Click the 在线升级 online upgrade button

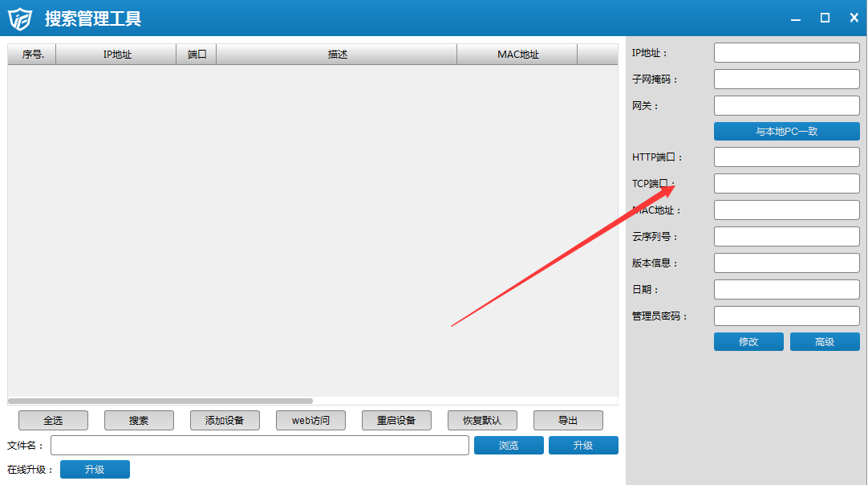[x=95, y=470]
